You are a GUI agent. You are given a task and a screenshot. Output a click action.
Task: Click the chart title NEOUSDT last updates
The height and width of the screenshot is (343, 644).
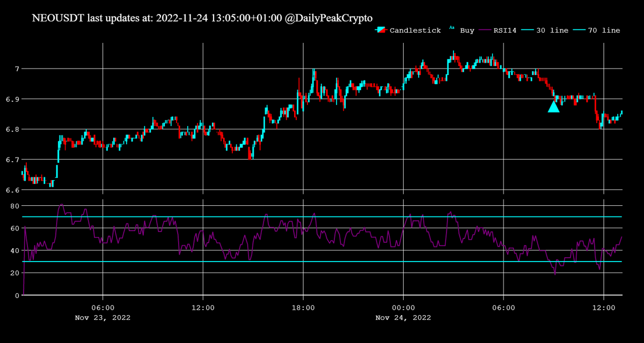coord(202,18)
